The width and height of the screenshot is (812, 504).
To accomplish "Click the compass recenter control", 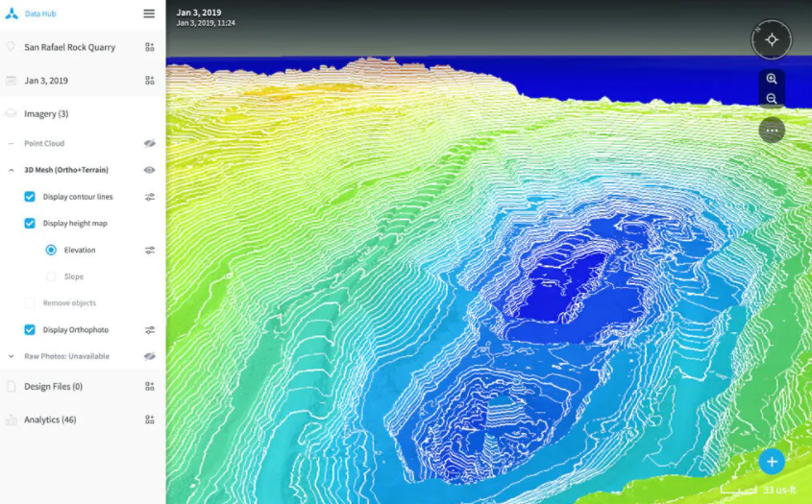I will pos(771,40).
